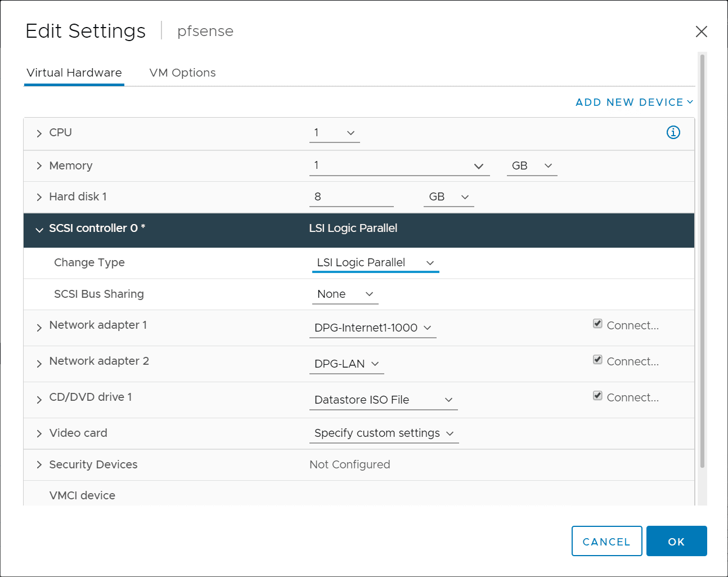728x577 pixels.
Task: Expand the Video card section
Action: [39, 433]
